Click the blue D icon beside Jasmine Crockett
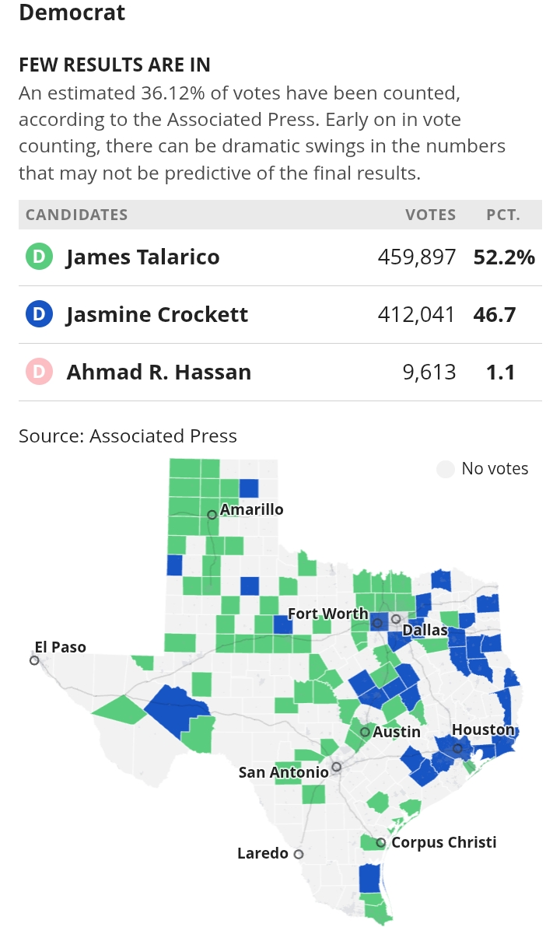560x927 pixels. (39, 315)
